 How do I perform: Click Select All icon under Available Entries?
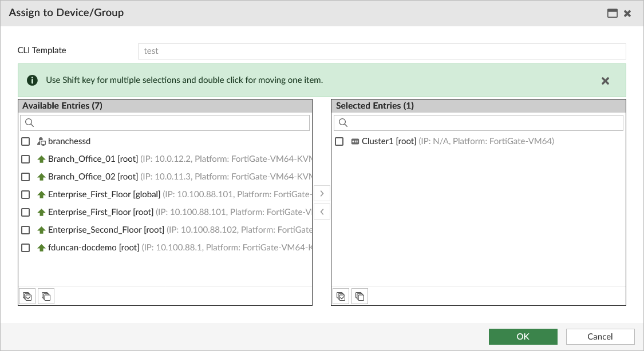(x=27, y=296)
